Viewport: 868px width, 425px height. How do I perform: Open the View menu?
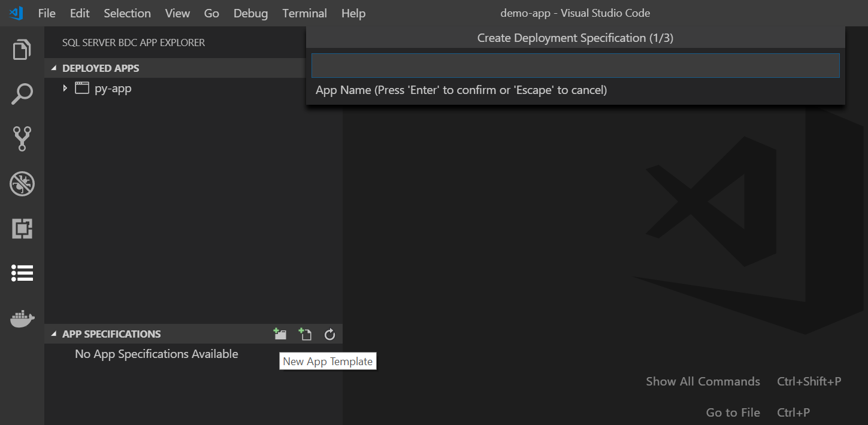[177, 13]
